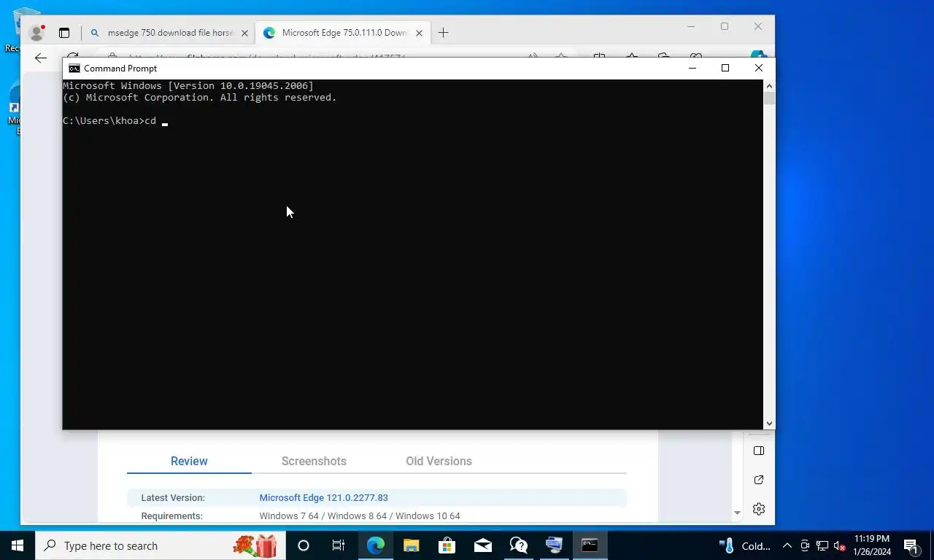The height and width of the screenshot is (560, 934).
Task: Switch to the msedge 750 download search tab
Action: [169, 33]
